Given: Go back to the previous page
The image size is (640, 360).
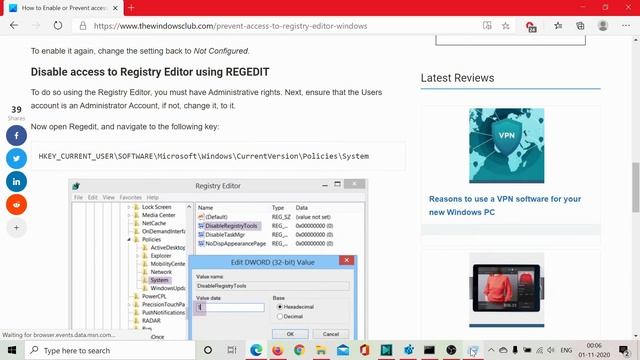Looking at the screenshot, I should 14,26.
